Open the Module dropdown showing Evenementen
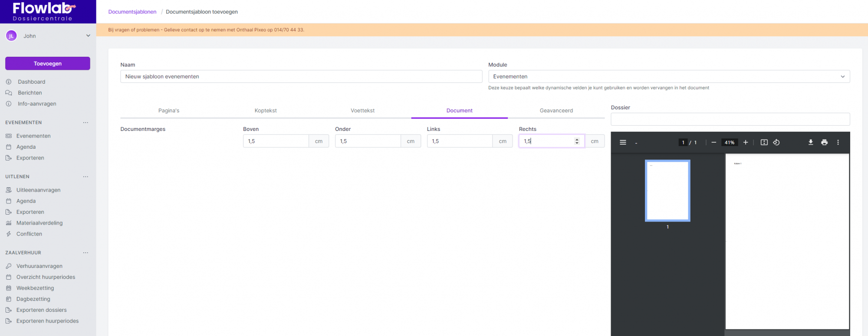Screen dimensions: 868x336 [668, 77]
